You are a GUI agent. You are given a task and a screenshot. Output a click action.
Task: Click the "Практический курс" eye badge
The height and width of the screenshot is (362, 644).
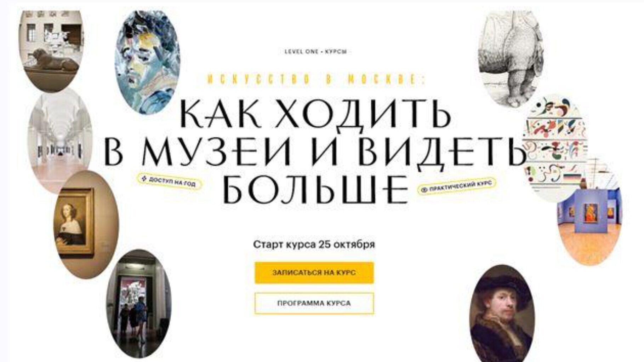(457, 186)
